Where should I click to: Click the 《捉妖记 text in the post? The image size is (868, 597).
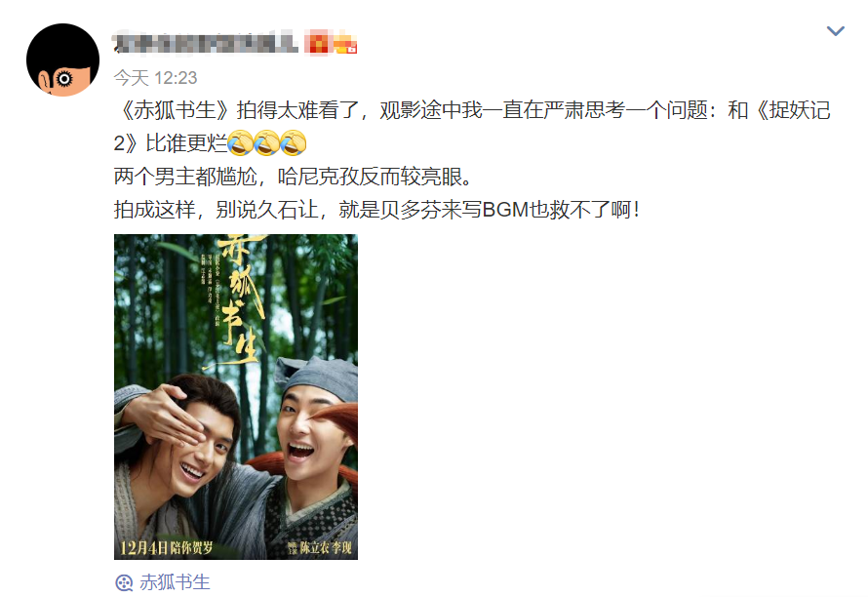[x=792, y=110]
